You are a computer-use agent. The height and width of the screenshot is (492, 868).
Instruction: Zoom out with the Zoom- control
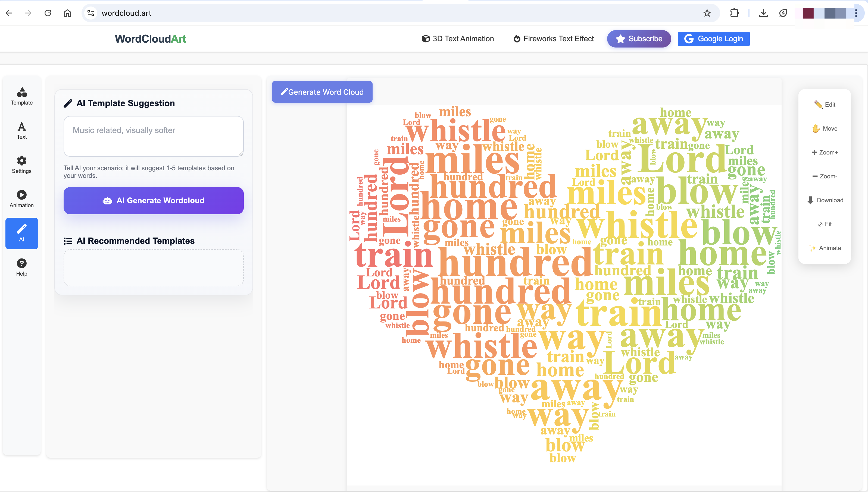(x=825, y=176)
